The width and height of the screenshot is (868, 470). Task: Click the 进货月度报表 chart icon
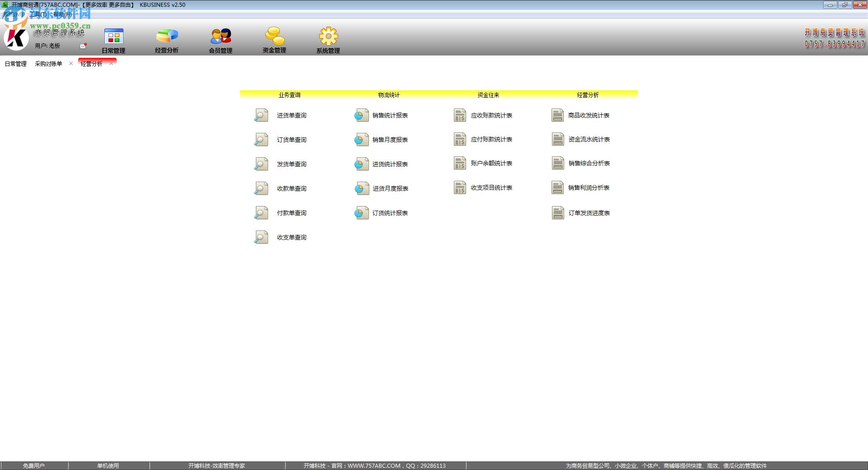coord(362,188)
